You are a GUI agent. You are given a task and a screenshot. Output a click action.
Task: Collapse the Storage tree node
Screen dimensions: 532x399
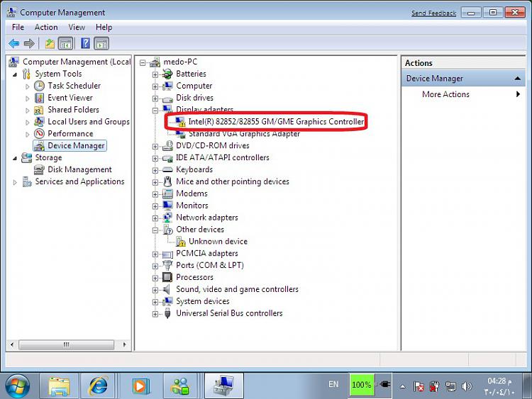coord(15,158)
